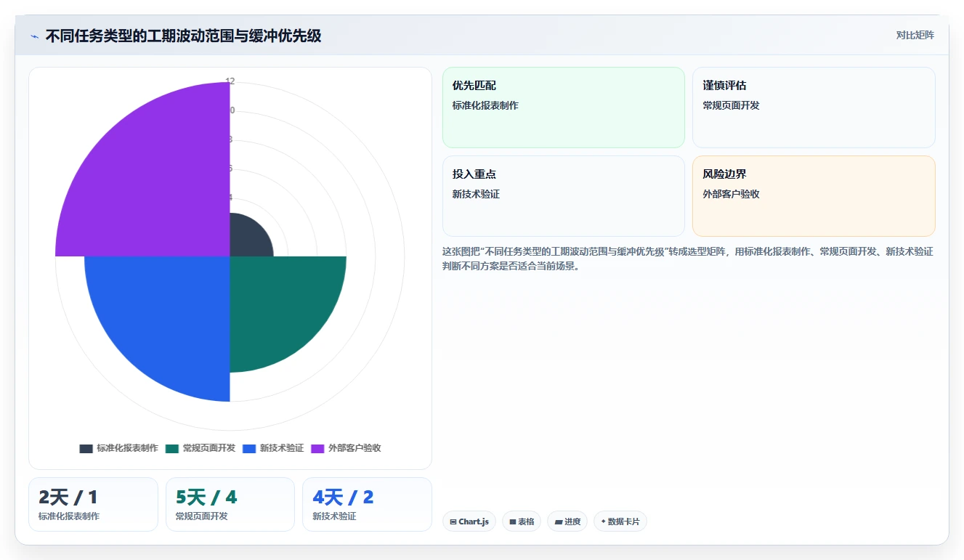Open the 风险边界 matrix card
Viewport: 964px width, 560px height.
[814, 196]
